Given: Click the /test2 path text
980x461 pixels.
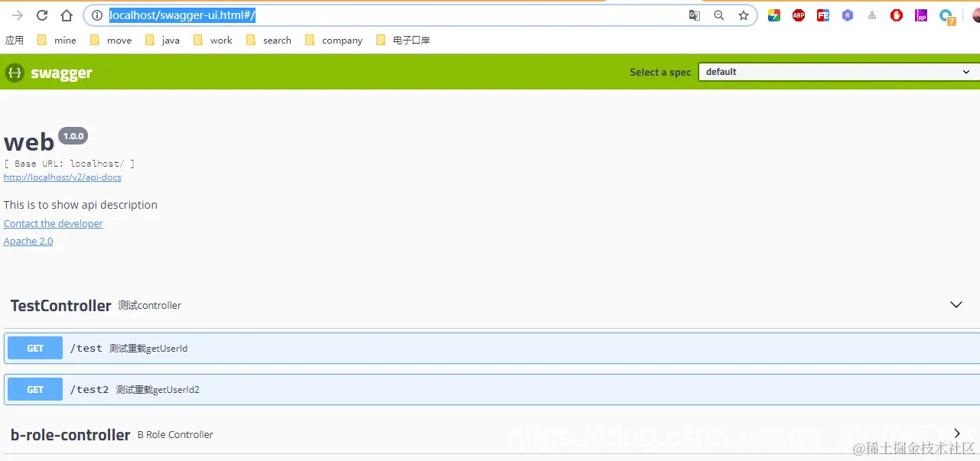Looking at the screenshot, I should point(90,389).
